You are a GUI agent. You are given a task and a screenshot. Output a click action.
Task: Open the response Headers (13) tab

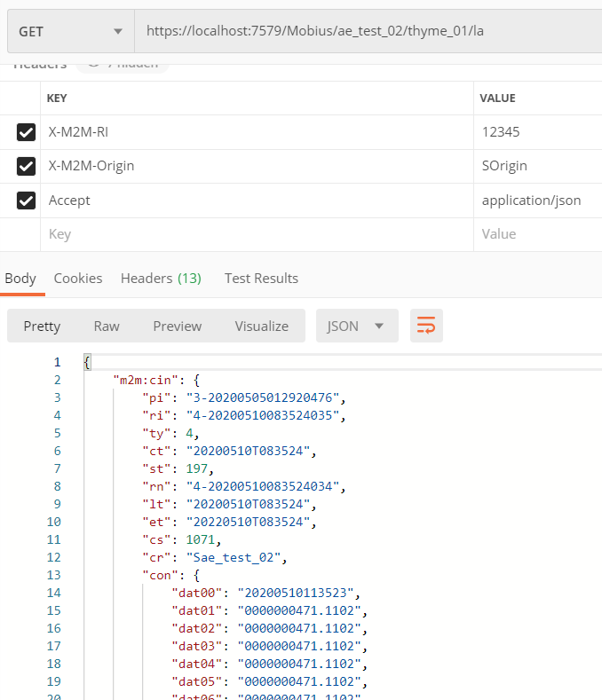coord(161,278)
